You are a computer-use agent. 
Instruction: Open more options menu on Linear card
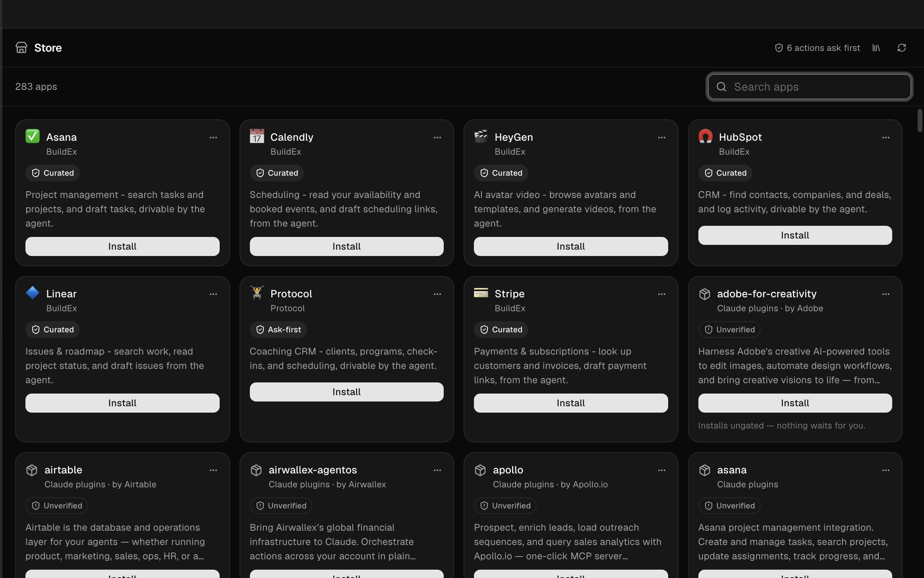213,294
